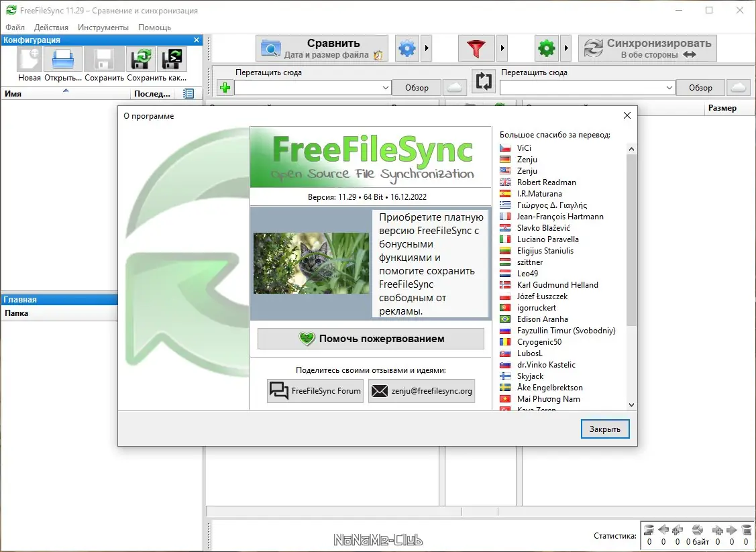This screenshot has height=552, width=756.
Task: Click the Папка row in Главная panel
Action: (59, 313)
